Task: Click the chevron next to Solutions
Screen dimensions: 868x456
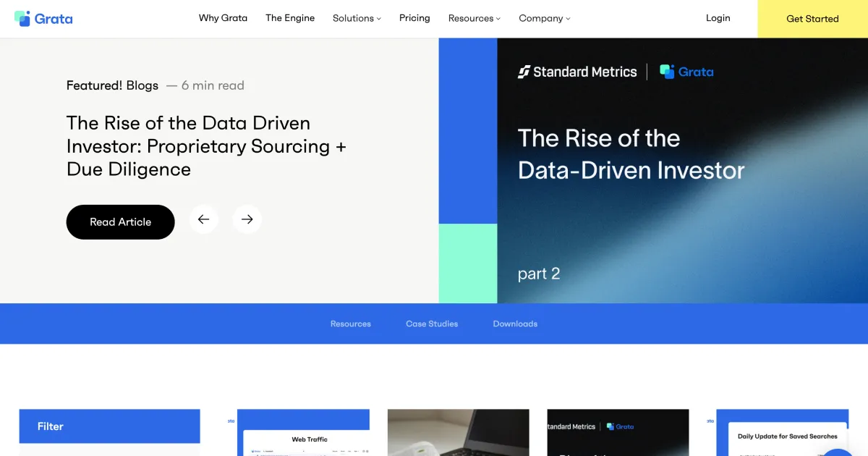Action: tap(379, 18)
